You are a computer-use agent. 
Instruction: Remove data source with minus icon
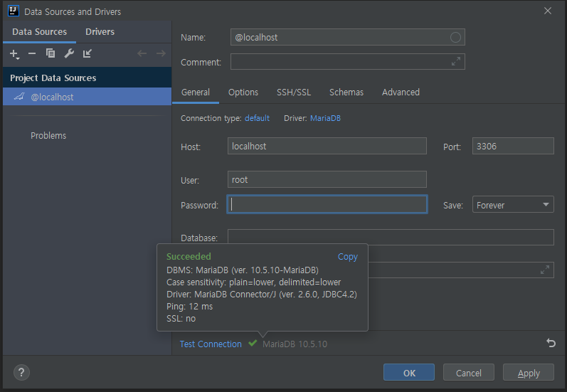(x=32, y=53)
